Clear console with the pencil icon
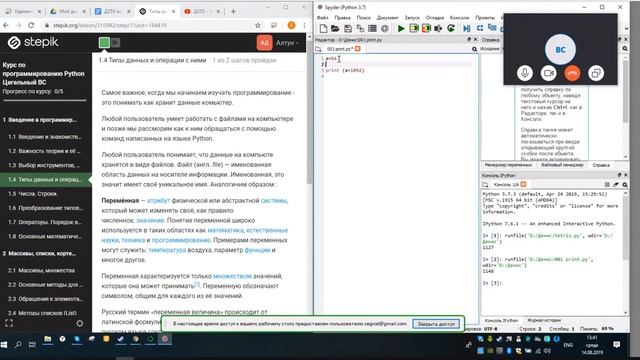The height and width of the screenshot is (360, 640). 616,185
